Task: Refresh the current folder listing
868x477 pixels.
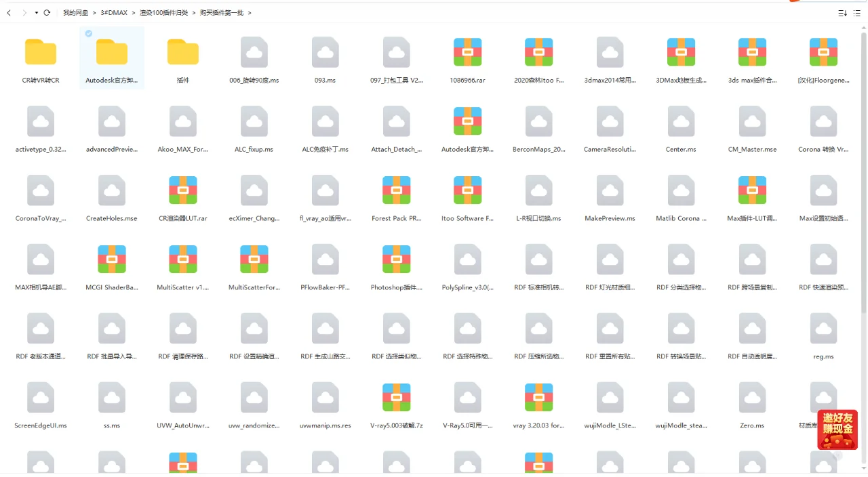Action: 47,13
